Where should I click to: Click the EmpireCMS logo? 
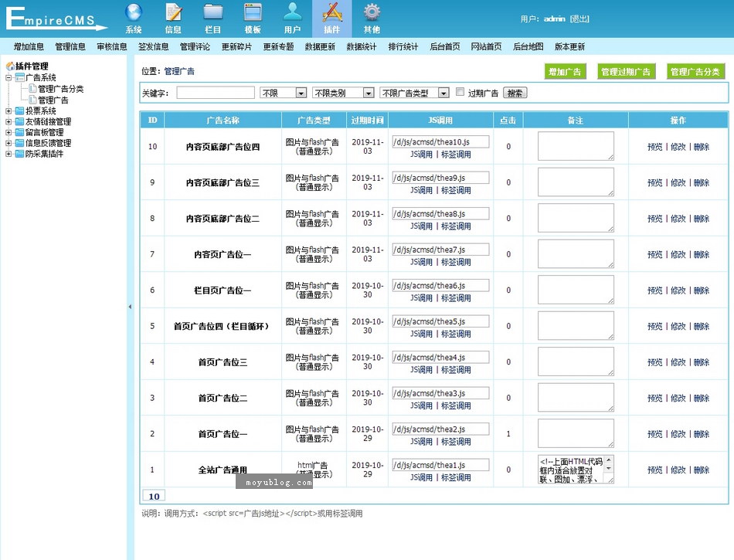[56, 19]
